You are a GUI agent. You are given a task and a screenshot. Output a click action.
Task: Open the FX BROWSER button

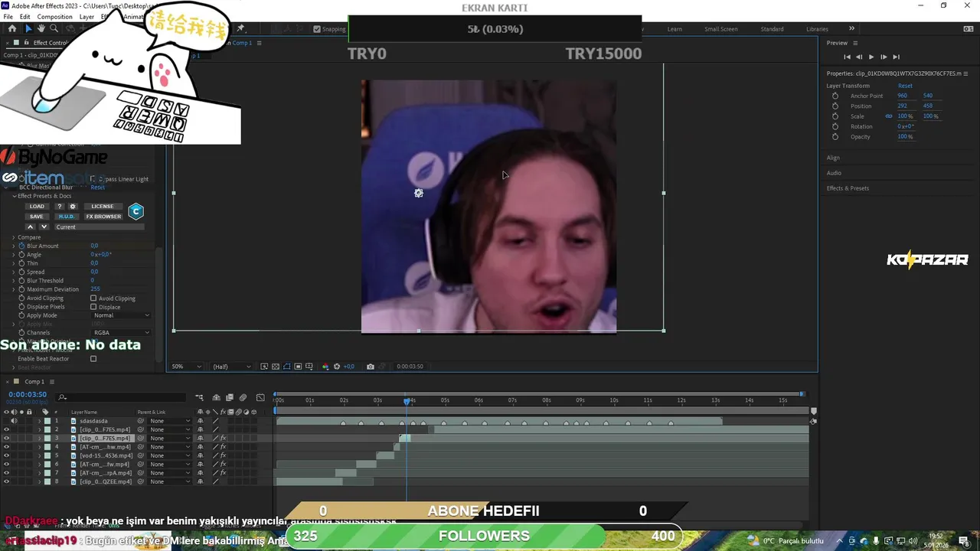tap(103, 217)
